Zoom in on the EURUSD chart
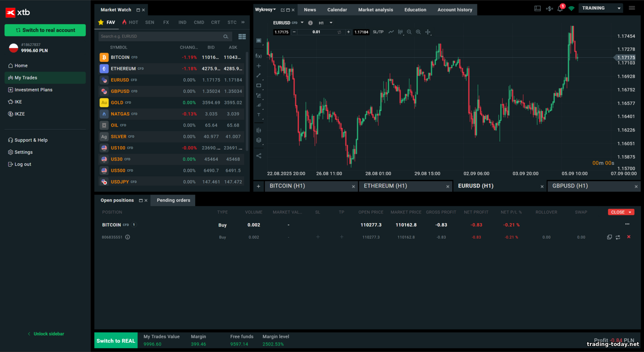This screenshot has width=644, height=352. [x=418, y=32]
